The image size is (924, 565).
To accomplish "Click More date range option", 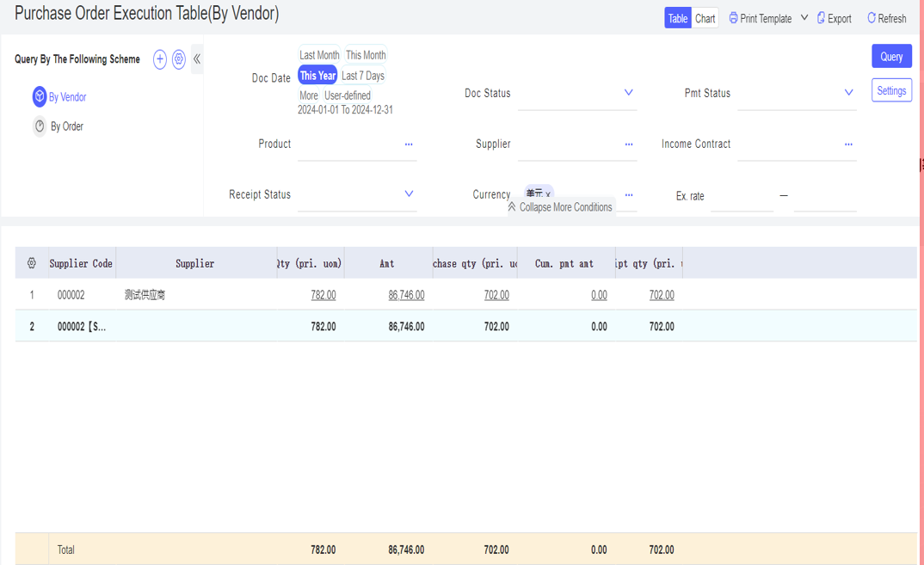I will point(309,95).
